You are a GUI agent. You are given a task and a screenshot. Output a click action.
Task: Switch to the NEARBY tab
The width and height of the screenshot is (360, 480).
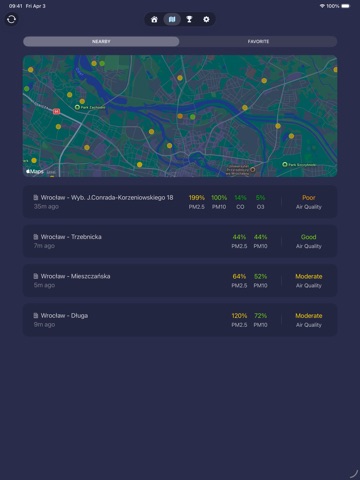[101, 42]
